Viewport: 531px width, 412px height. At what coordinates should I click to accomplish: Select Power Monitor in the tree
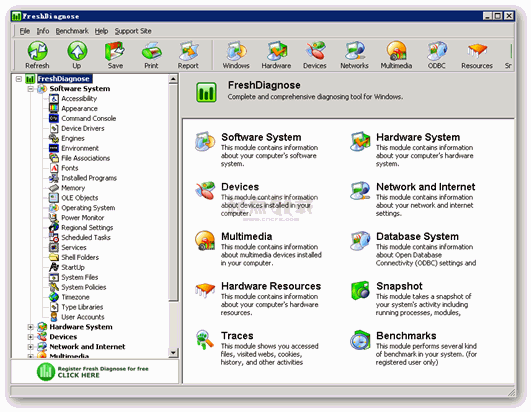[82, 218]
